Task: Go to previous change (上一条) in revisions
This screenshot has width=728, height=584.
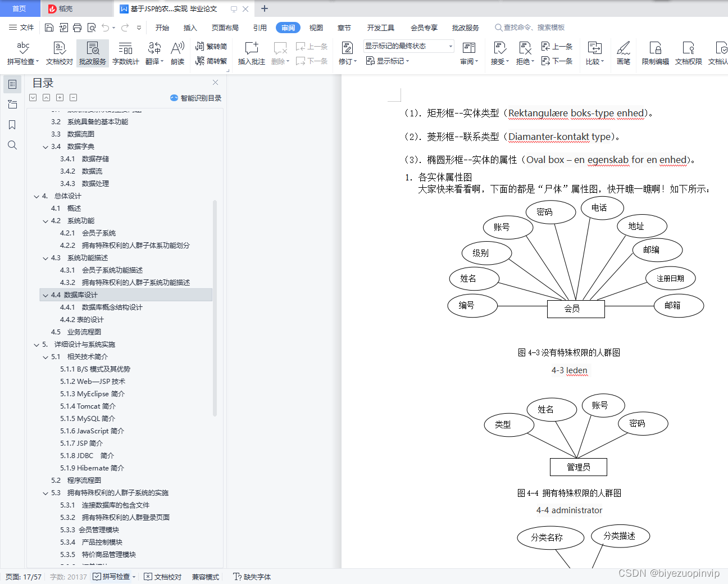Action: coord(557,47)
